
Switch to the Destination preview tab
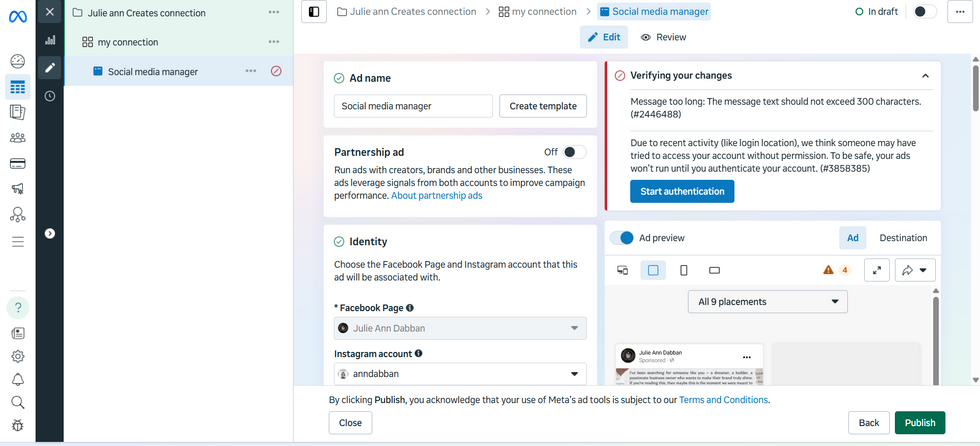[x=903, y=238]
